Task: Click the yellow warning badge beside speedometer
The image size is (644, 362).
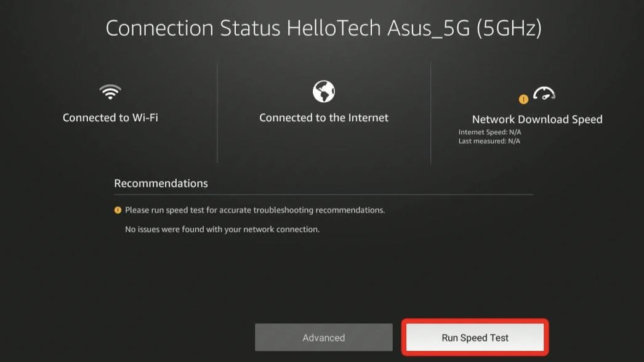Action: point(523,99)
